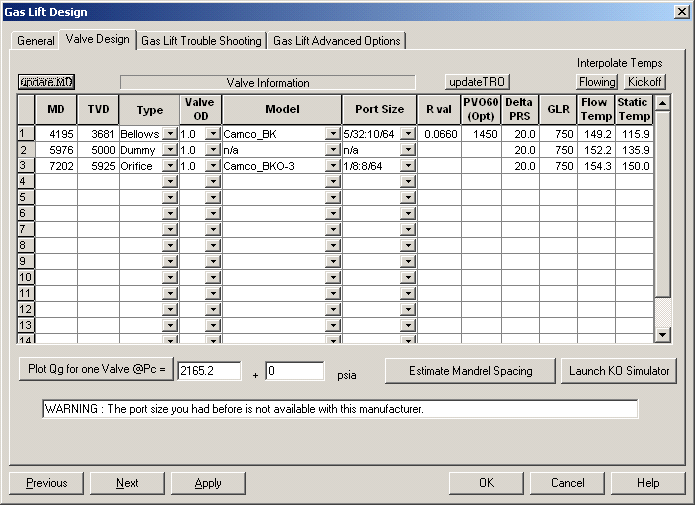695x505 pixels.
Task: Click the MD cell with value 4195
Action: [x=56, y=133]
